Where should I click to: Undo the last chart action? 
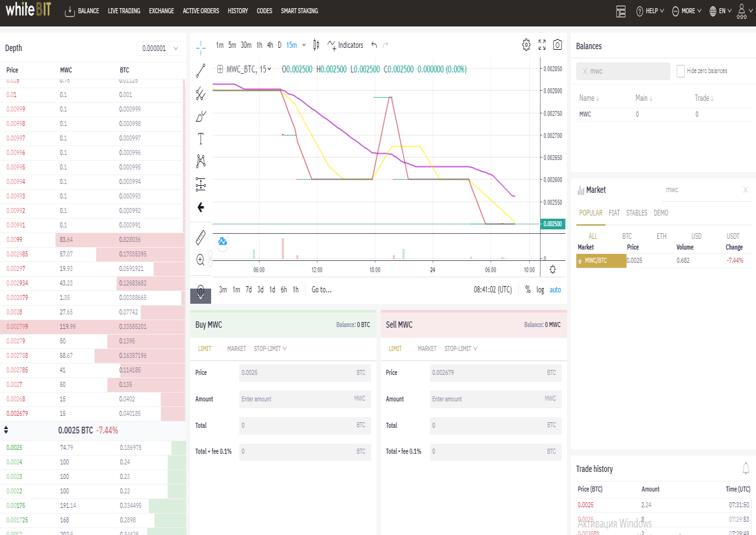click(x=374, y=45)
